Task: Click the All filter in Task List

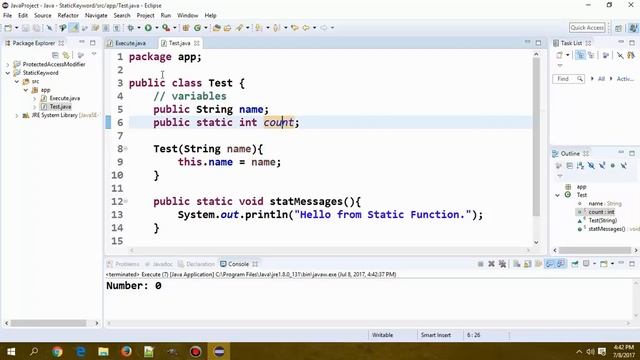Action: pos(601,78)
